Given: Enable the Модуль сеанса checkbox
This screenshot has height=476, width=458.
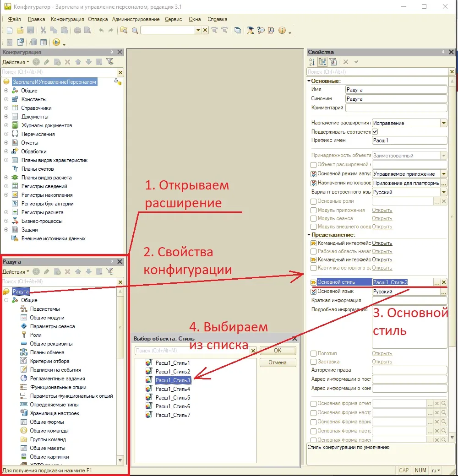Looking at the screenshot, I should tap(314, 219).
